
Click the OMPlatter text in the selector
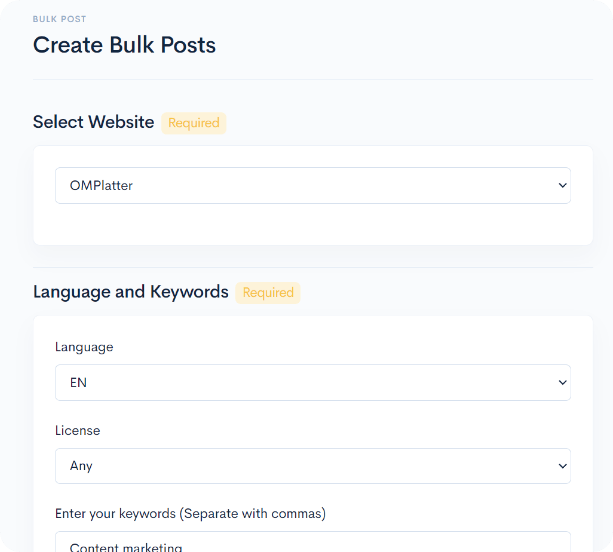(101, 185)
